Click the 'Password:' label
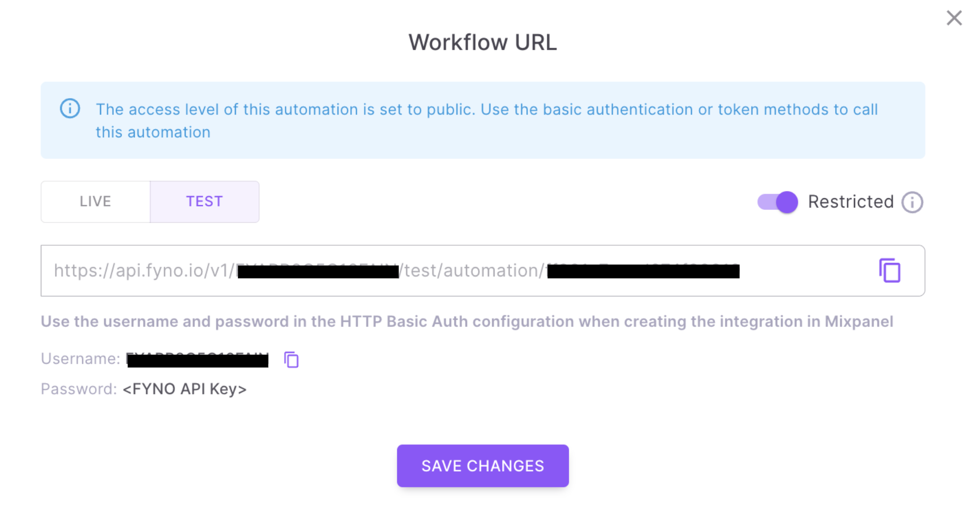980x517 pixels. pyautogui.click(x=79, y=389)
